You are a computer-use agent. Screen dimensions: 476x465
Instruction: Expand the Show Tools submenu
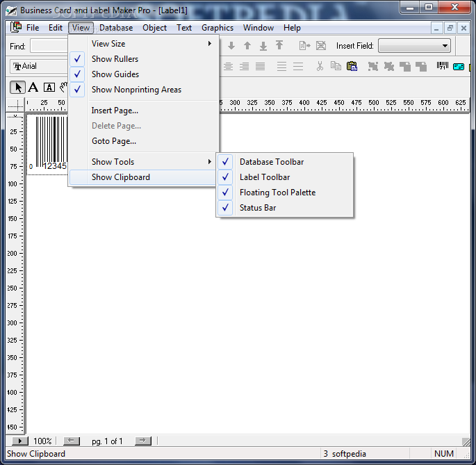click(143, 162)
